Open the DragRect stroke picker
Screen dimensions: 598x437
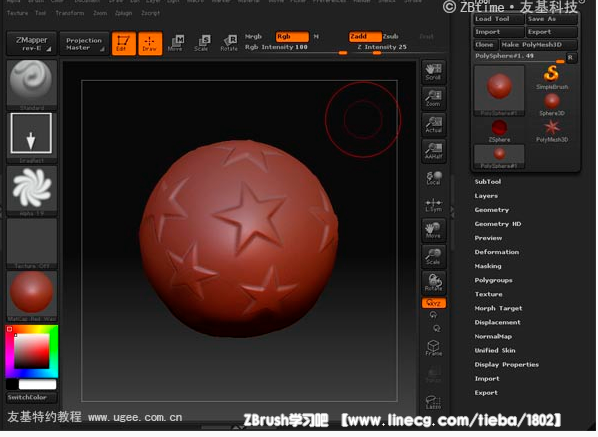tap(32, 137)
